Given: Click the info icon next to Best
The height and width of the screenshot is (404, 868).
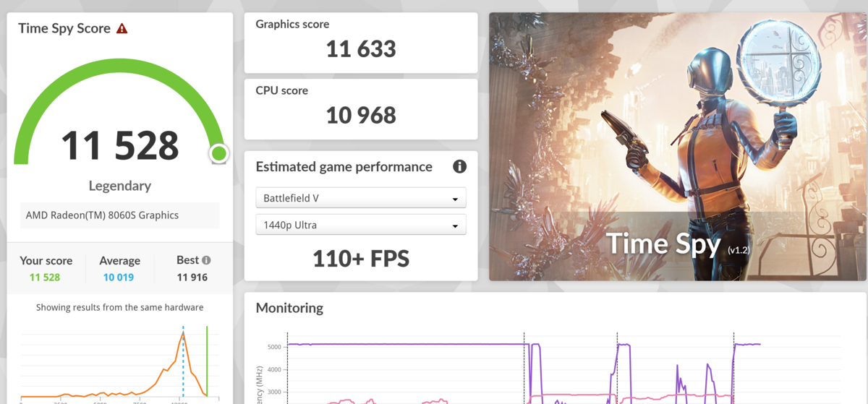Looking at the screenshot, I should click(206, 260).
